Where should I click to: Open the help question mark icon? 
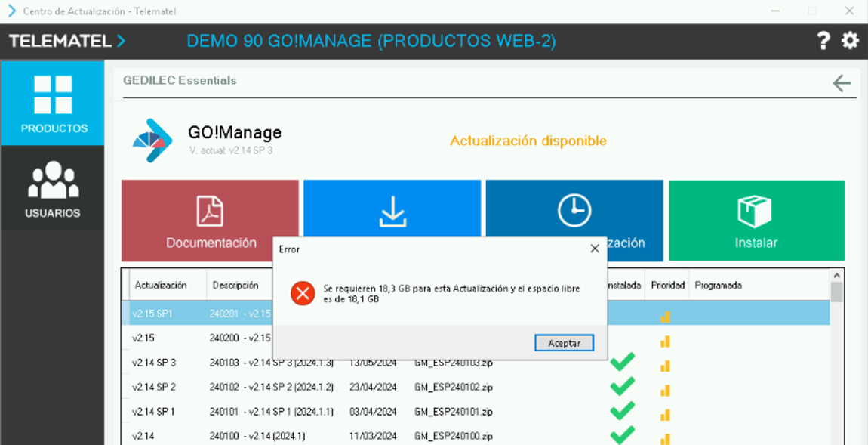[823, 41]
